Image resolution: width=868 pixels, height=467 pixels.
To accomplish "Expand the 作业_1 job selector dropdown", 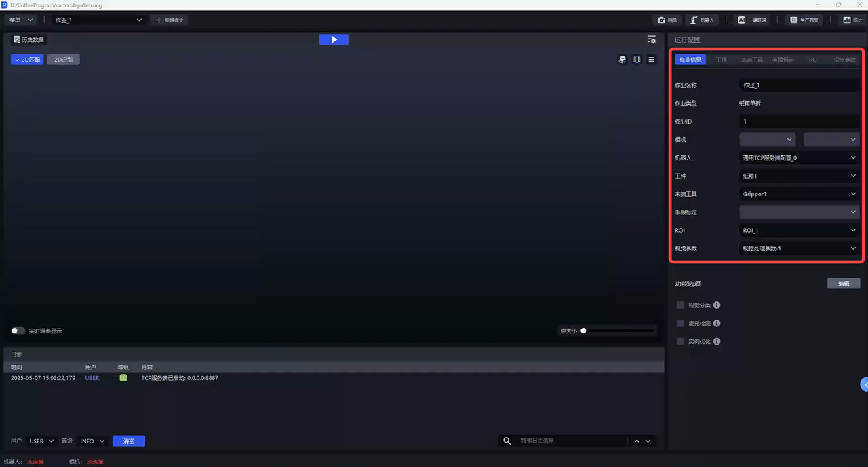I will click(99, 20).
